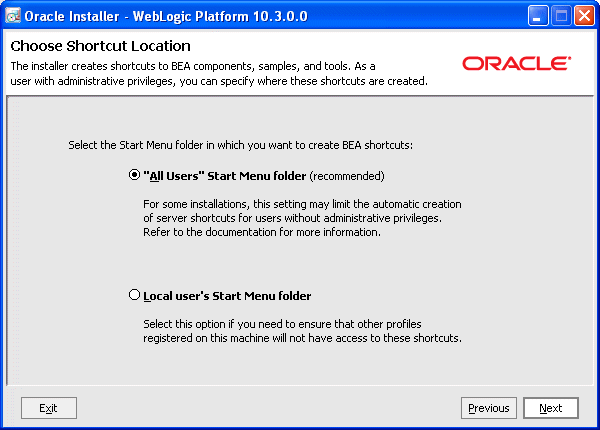
Task: Click the window title "Oracle Installer - WebLogic Platform 10.3.0.0"
Action: (x=166, y=16)
